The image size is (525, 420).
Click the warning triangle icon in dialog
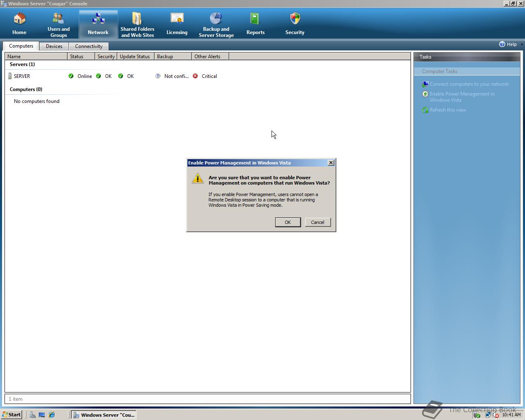[x=198, y=178]
